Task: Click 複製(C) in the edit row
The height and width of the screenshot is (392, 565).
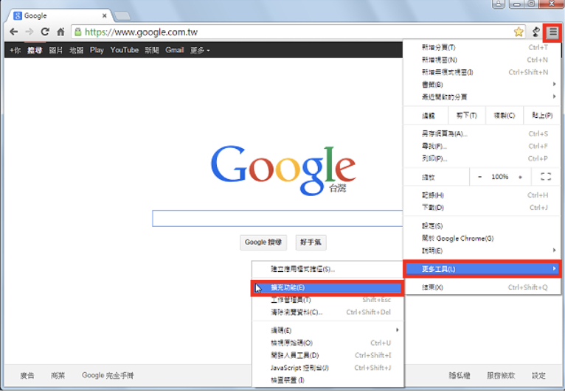Action: click(x=504, y=116)
